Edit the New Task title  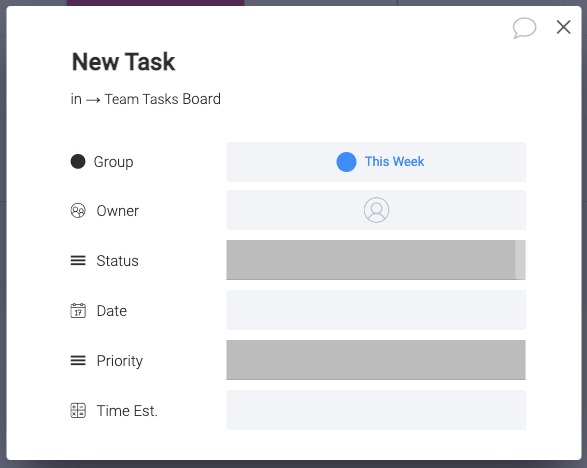pos(124,62)
